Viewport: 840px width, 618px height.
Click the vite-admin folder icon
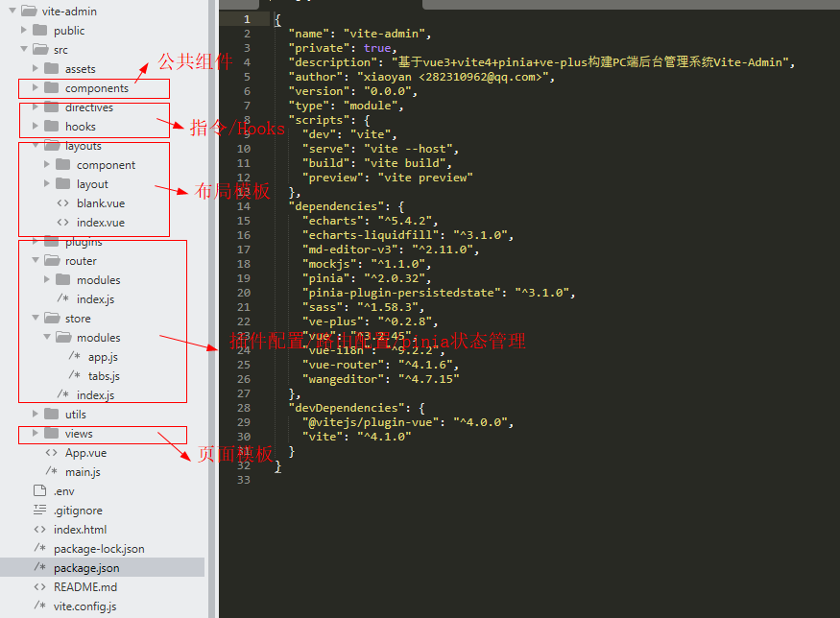click(29, 11)
